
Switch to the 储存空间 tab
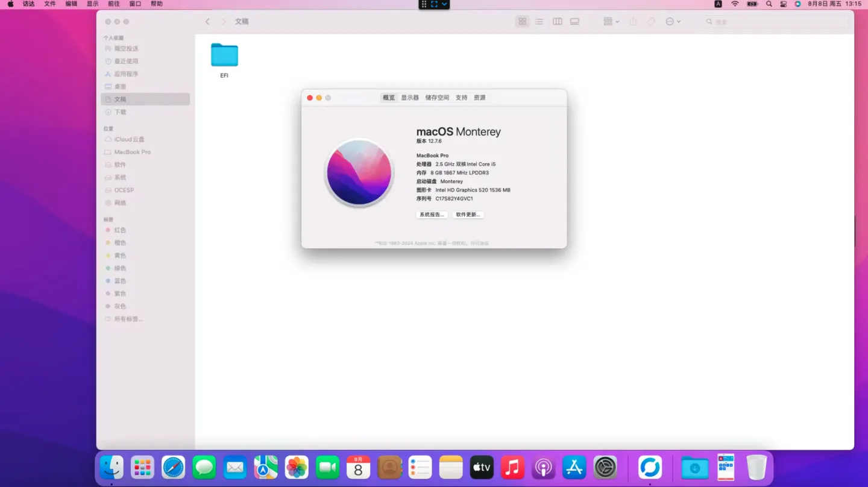(x=437, y=98)
